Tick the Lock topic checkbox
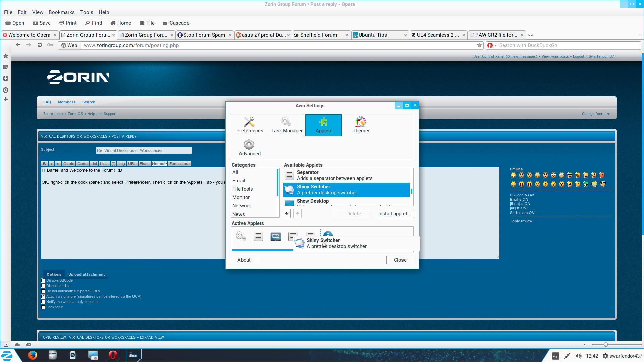The height and width of the screenshot is (362, 644). (43, 307)
